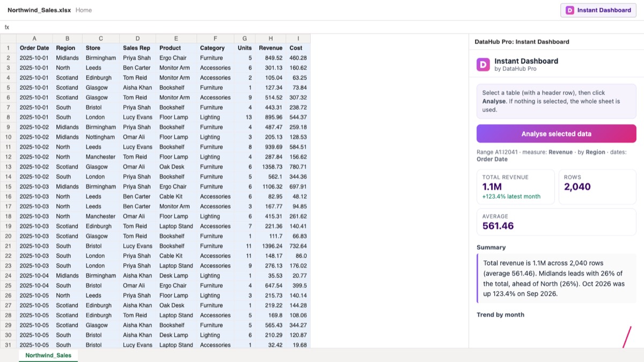Screen dimensions: 644x362
Task: Click the Revenue header cell
Action: point(270,48)
